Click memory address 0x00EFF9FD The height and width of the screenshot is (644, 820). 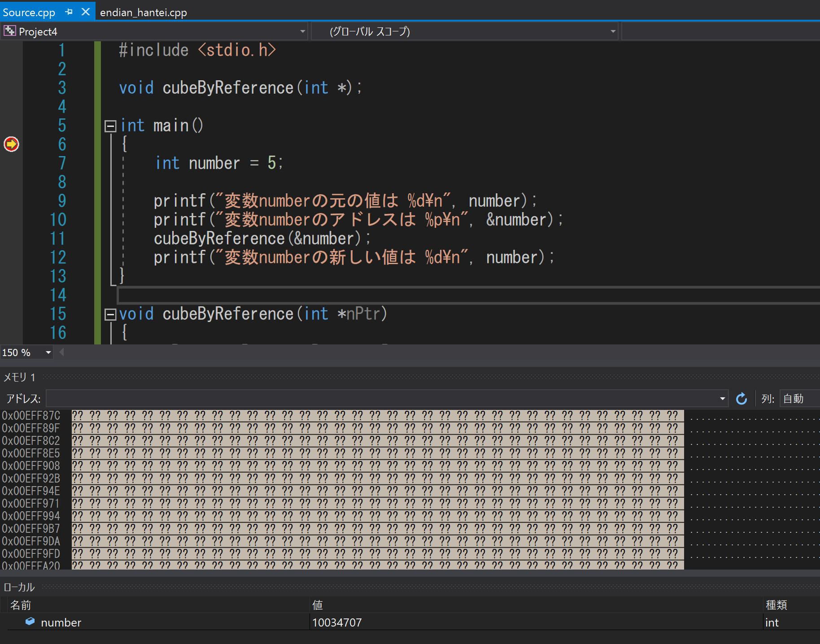(31, 554)
